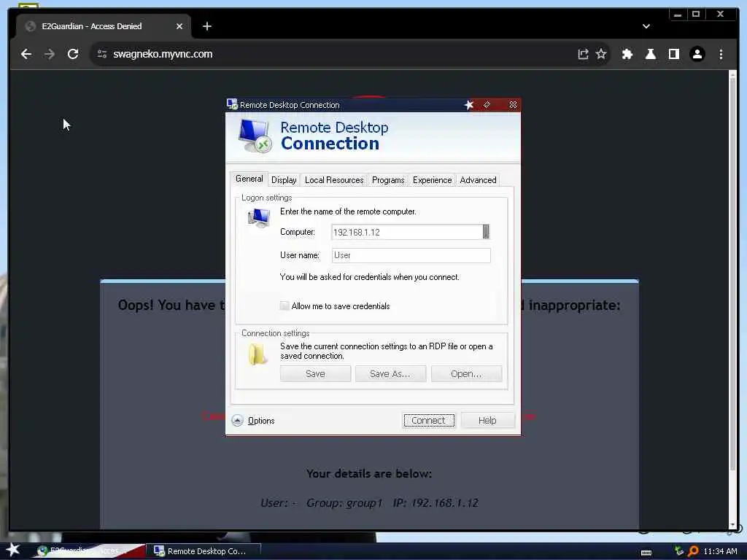Click the star button in Remote Desktop title bar
This screenshot has height=560, width=747.
point(469,105)
